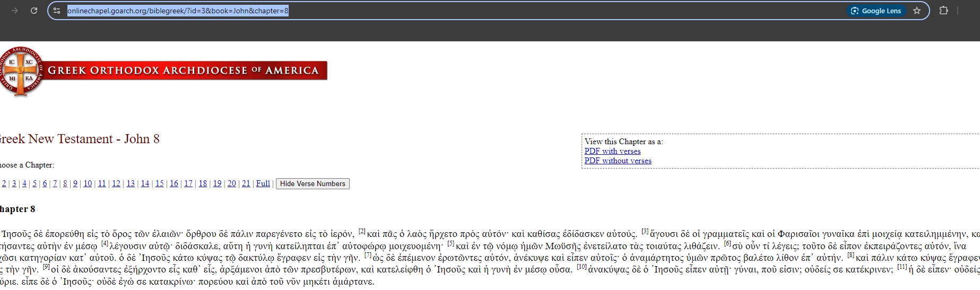The image size is (980, 290).
Task: Open Google Lens from address bar
Action: [x=875, y=11]
